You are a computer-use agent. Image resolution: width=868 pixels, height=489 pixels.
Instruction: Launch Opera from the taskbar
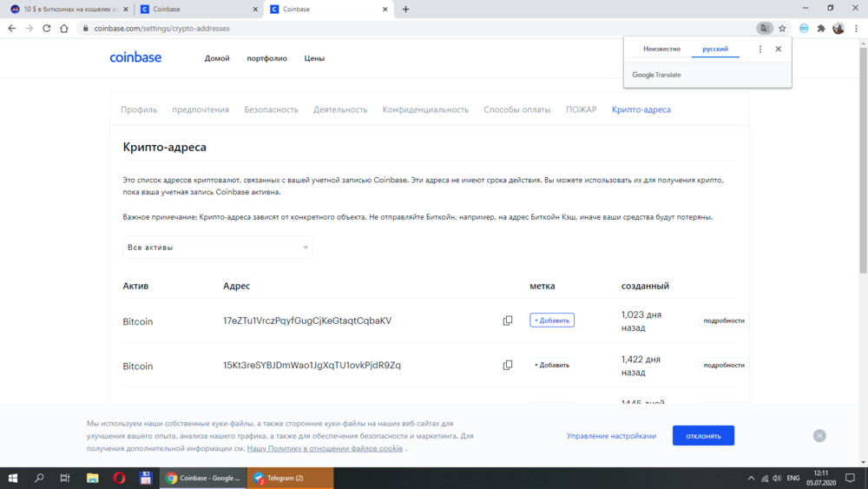(119, 478)
